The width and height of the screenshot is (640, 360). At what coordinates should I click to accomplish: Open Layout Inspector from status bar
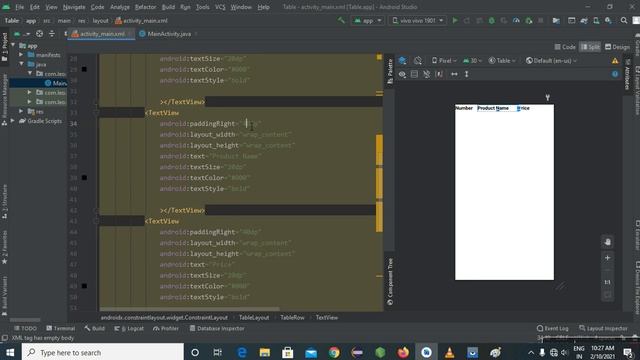pyautogui.click(x=603, y=328)
